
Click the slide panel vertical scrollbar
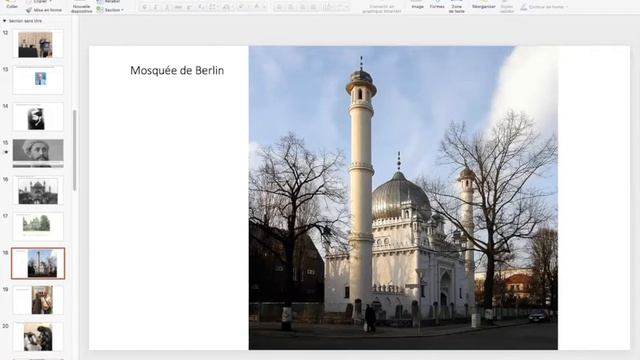74,150
